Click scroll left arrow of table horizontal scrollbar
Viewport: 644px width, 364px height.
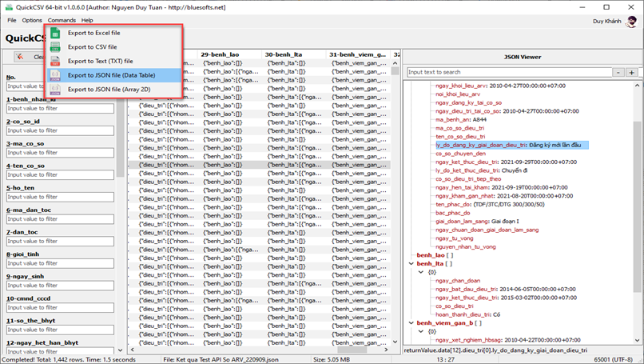pos(133,350)
